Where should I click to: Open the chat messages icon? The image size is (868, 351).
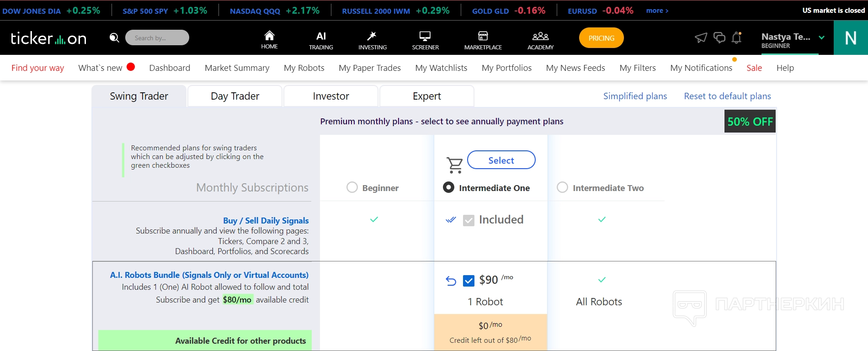click(719, 38)
